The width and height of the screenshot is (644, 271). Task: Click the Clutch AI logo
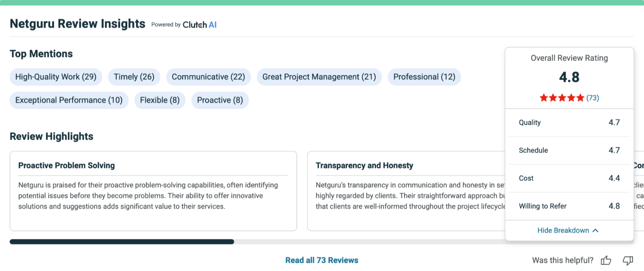click(200, 25)
